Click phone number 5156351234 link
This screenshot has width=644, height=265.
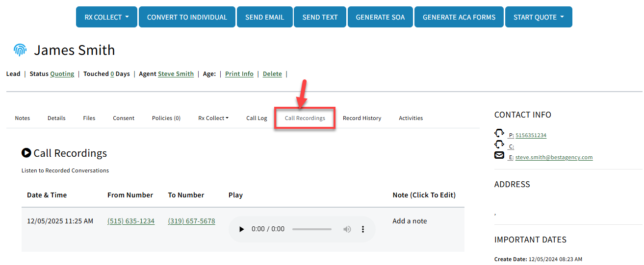click(531, 135)
